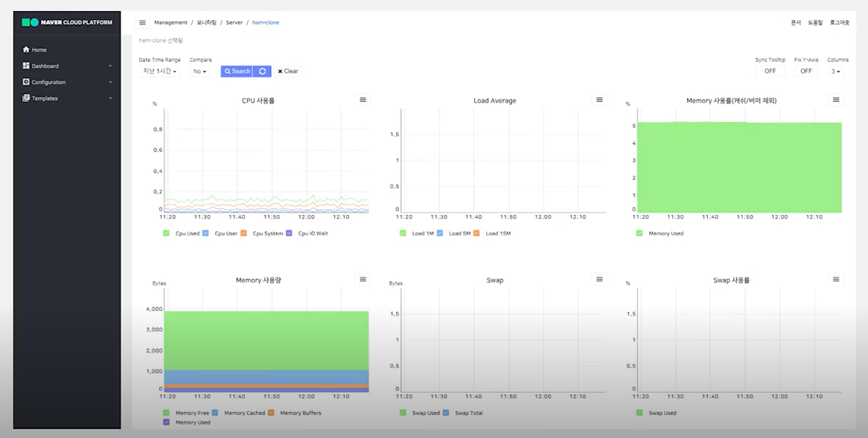The width and height of the screenshot is (868, 438).
Task: Toggle the Memory Free legend checkbox
Action: (166, 413)
